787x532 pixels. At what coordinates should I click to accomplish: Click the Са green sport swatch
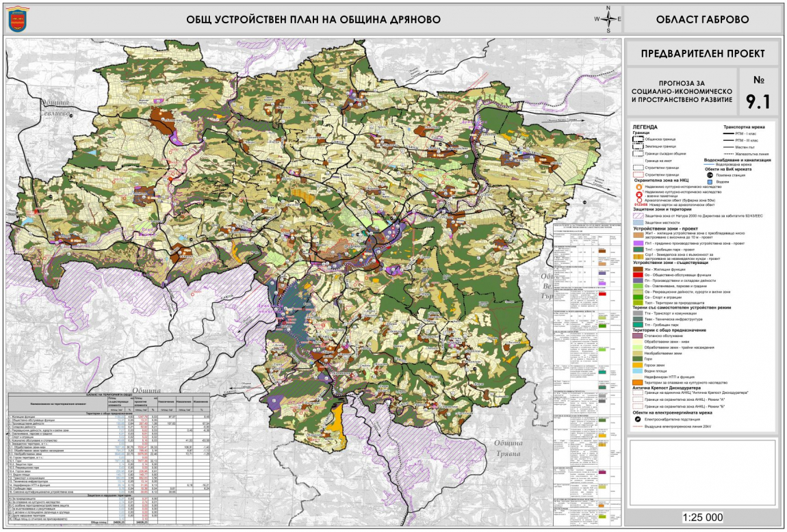point(638,297)
